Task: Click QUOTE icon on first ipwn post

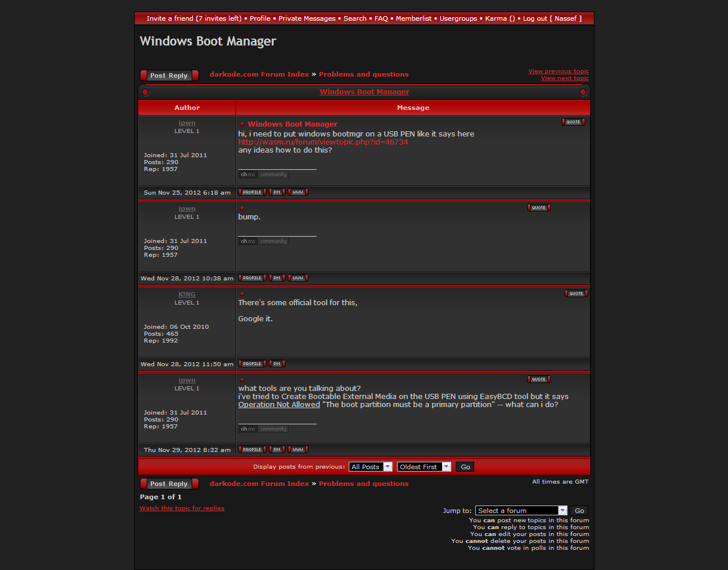Action: (573, 122)
